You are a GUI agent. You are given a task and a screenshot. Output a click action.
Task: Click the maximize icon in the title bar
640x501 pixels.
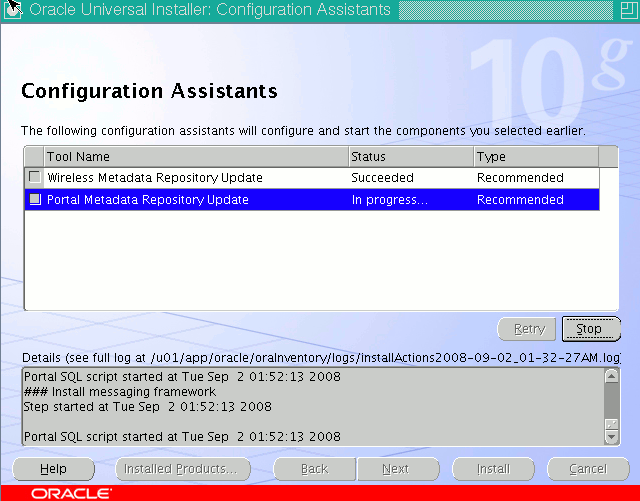(628, 10)
